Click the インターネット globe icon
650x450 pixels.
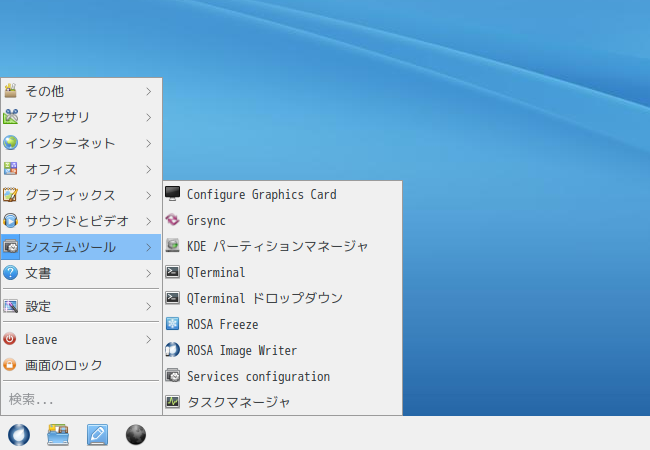click(x=10, y=143)
